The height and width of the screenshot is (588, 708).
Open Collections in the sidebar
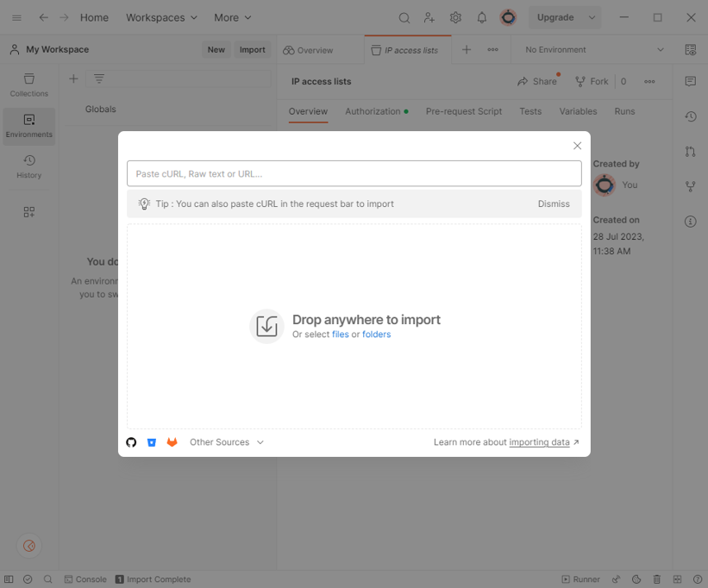tap(29, 84)
